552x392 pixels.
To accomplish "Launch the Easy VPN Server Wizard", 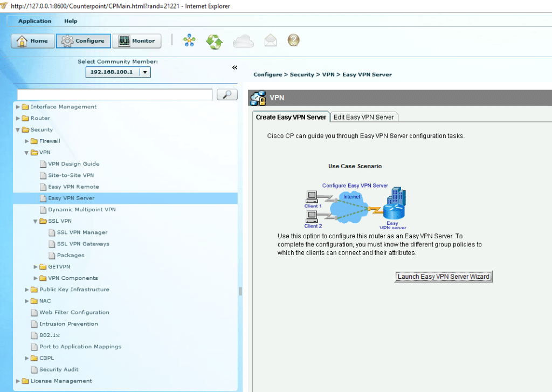I will (x=443, y=276).
